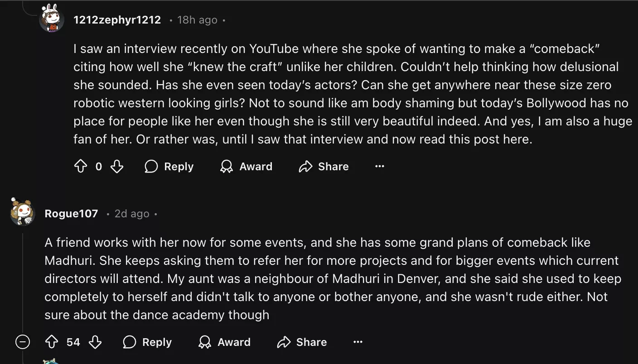Open more options for 1212zephyr1212's comment
Viewport: 638px width, 364px height.
tap(380, 167)
